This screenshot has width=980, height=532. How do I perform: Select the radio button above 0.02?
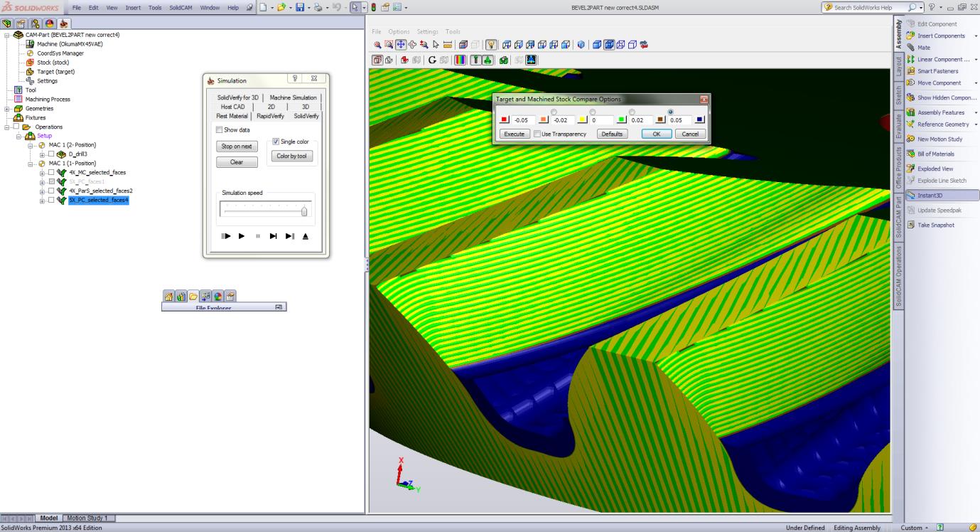pyautogui.click(x=632, y=112)
